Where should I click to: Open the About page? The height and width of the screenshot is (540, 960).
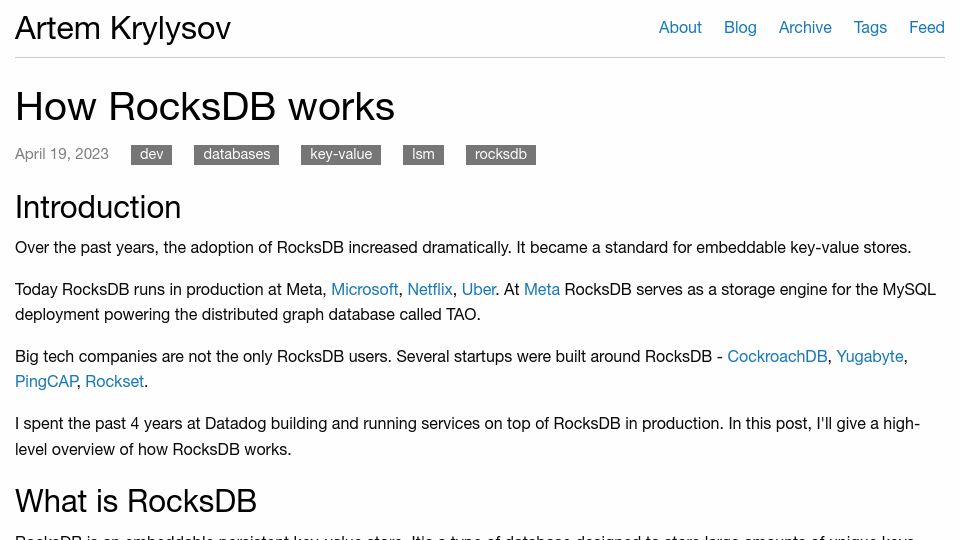tap(680, 28)
